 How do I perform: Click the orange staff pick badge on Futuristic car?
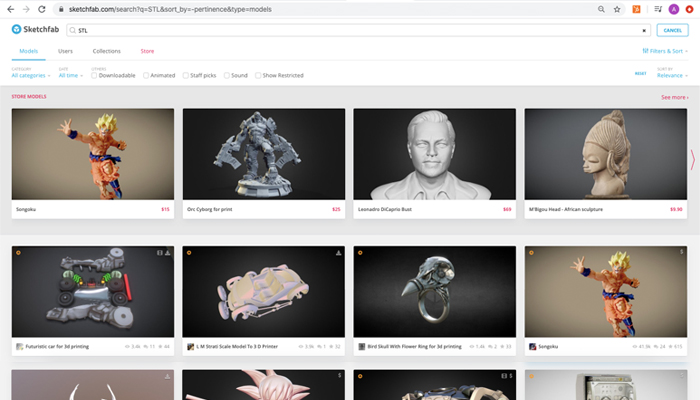tap(18, 253)
